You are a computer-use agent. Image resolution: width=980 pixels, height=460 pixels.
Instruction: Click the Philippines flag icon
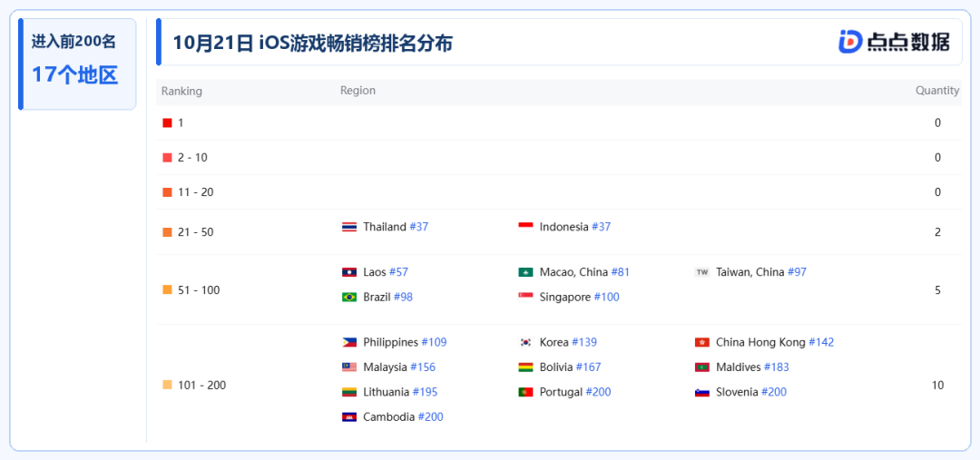(x=349, y=342)
